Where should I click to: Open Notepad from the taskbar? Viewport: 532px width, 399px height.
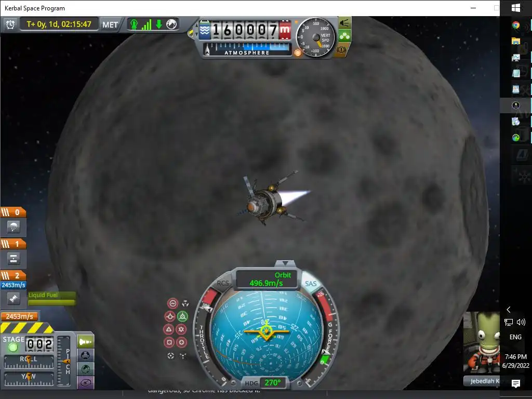coord(516,73)
